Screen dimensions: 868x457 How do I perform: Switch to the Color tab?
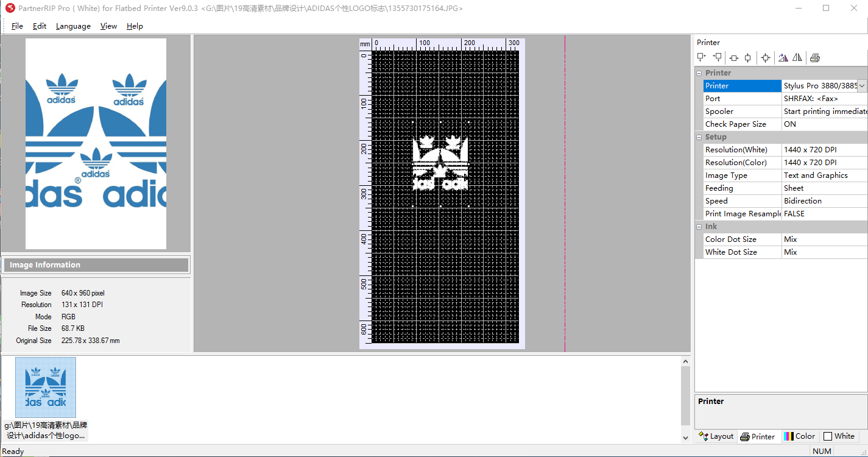click(x=800, y=436)
